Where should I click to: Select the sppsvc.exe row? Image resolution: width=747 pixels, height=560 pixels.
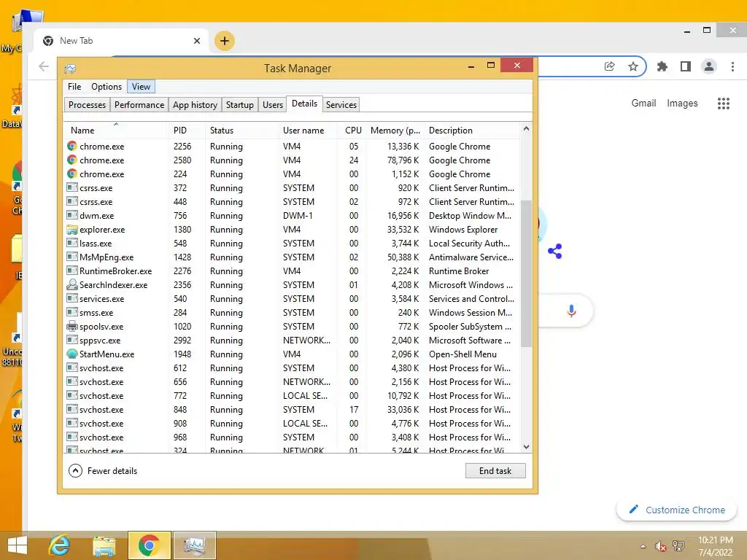(x=293, y=340)
